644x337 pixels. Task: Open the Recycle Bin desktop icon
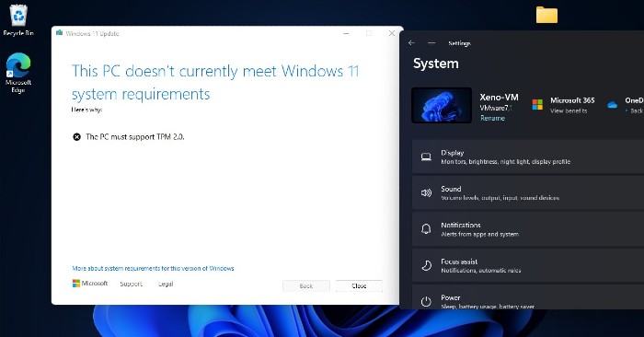18,19
